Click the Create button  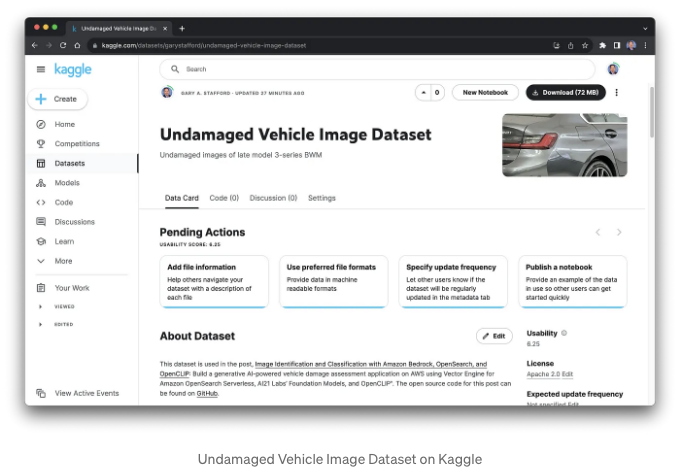58,99
